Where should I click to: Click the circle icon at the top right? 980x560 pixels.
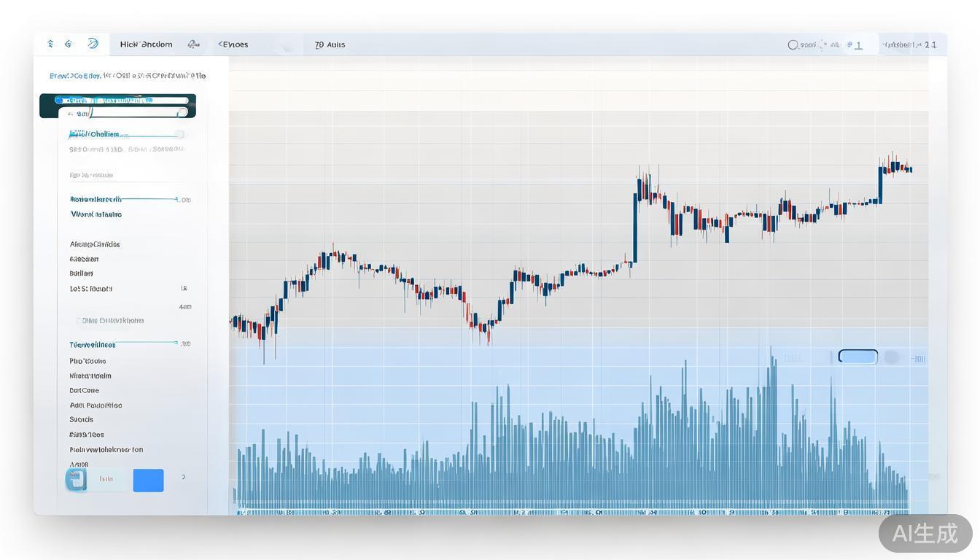793,44
